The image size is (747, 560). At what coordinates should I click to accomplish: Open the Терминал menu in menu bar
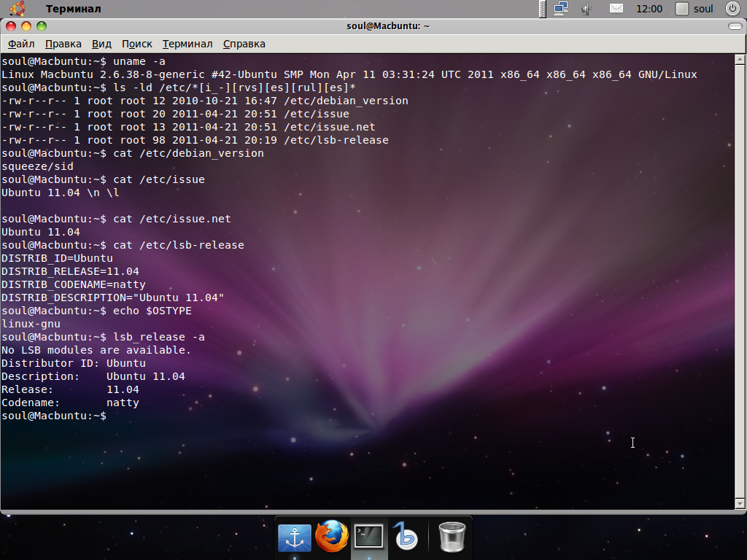187,44
